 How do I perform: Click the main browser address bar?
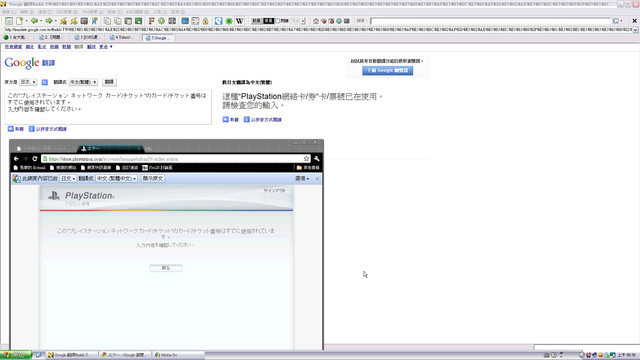(x=318, y=30)
